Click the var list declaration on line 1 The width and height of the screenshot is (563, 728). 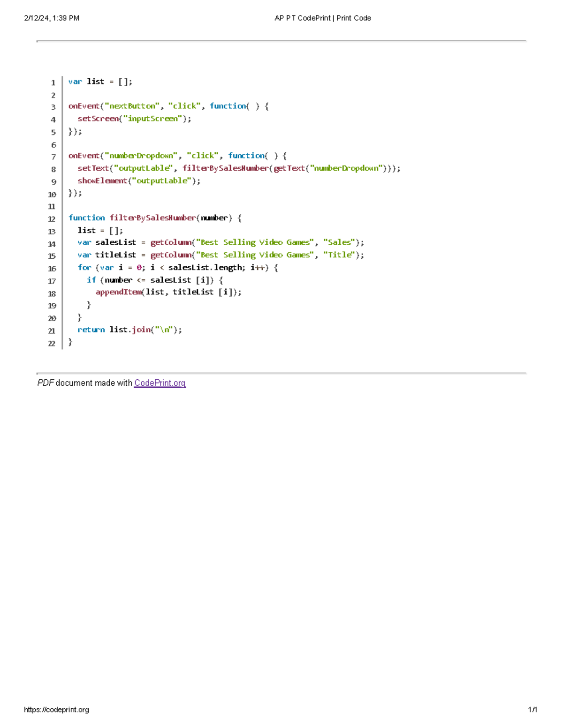click(x=100, y=81)
